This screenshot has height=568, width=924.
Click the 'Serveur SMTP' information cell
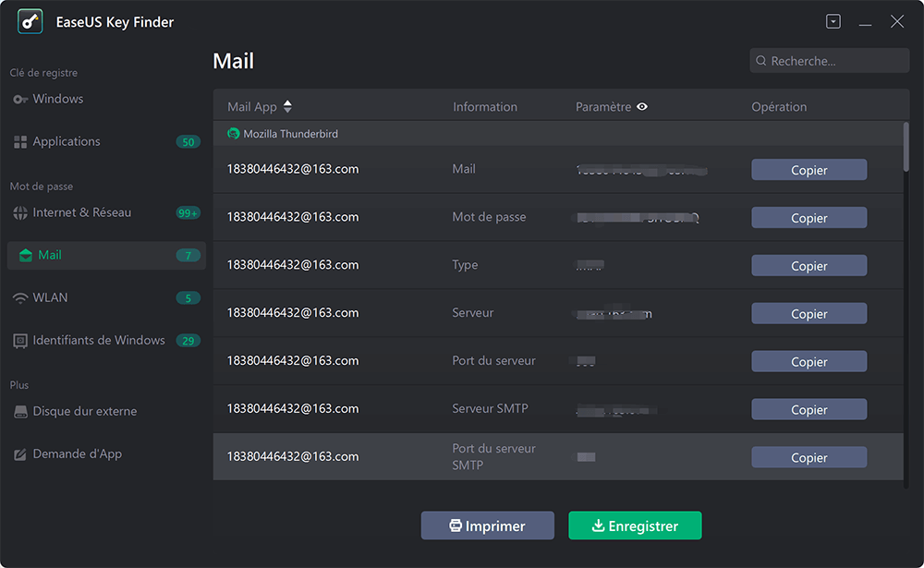[x=490, y=408]
